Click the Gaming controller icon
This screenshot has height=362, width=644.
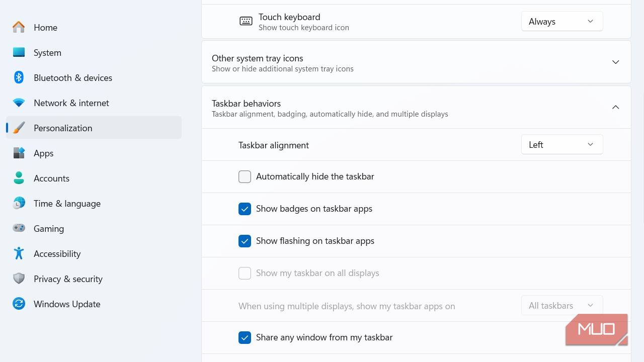coord(19,228)
